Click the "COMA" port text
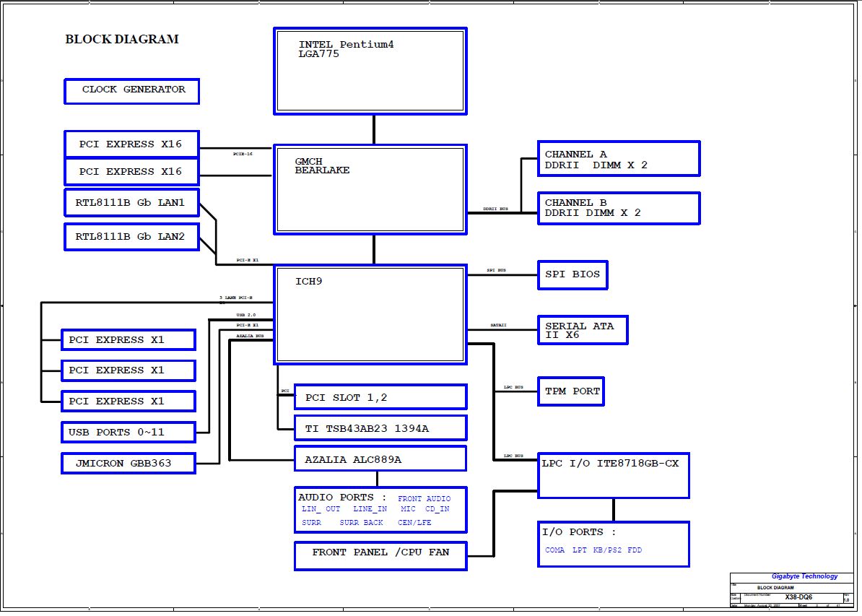This screenshot has height=616, width=862. pyautogui.click(x=554, y=550)
